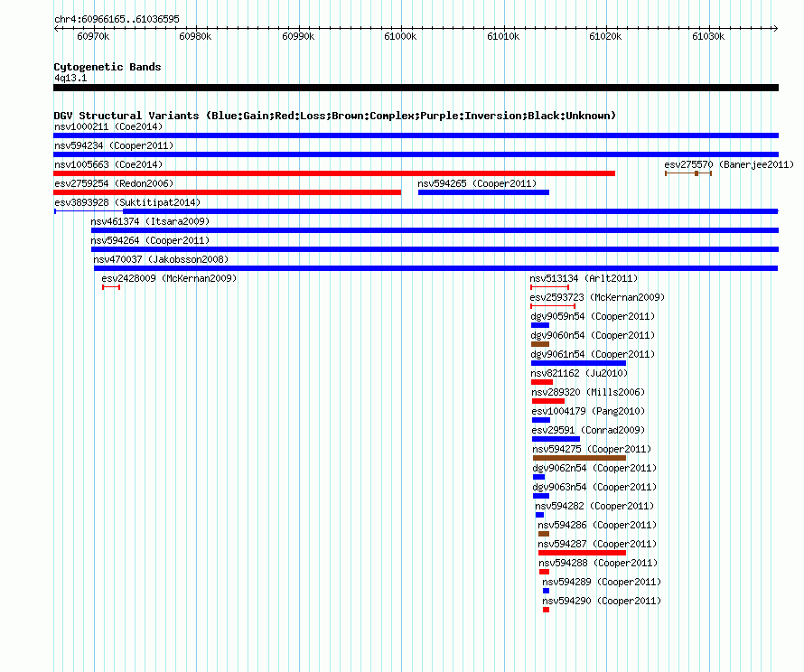Viewport: 804px width, 672px height.
Task: Open nsv289320 (Mills2006) variant label
Action: (589, 392)
